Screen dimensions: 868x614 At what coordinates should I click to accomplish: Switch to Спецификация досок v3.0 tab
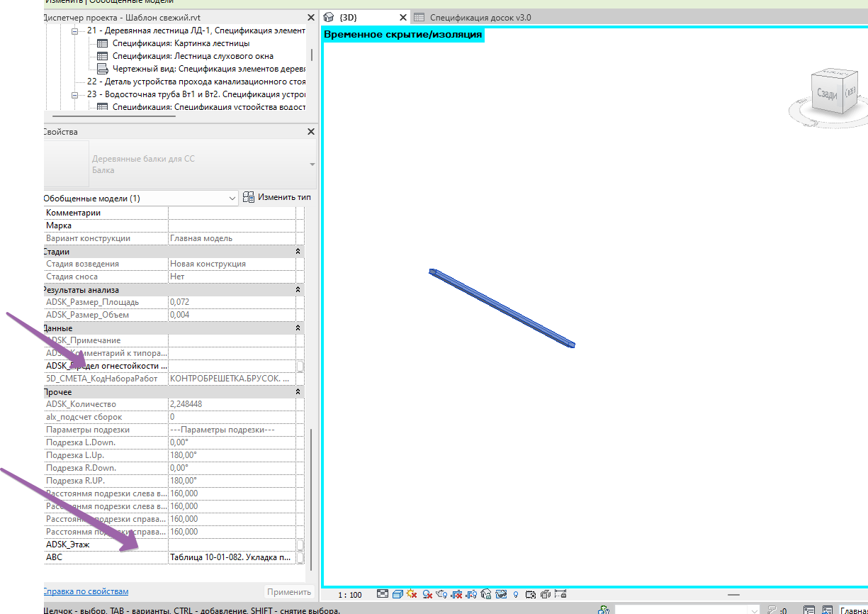(480, 17)
